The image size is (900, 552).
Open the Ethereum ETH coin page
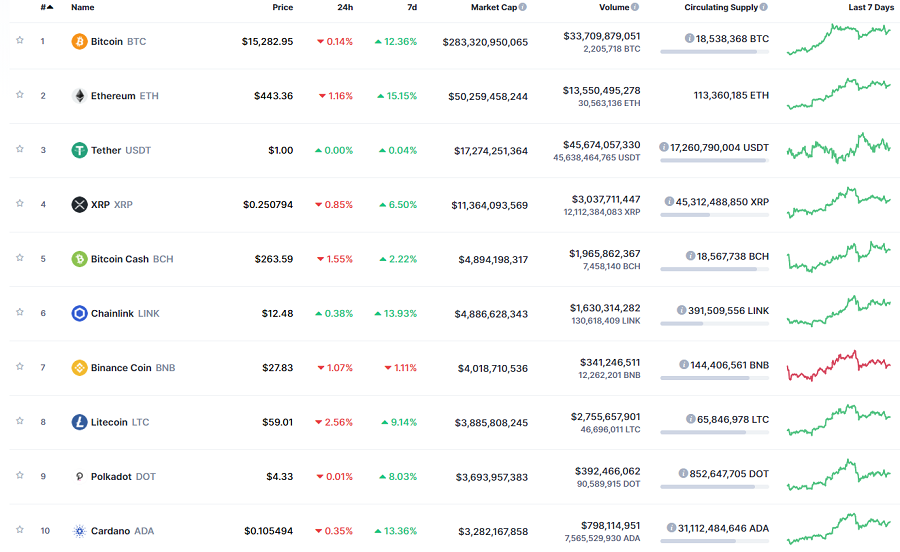[125, 96]
